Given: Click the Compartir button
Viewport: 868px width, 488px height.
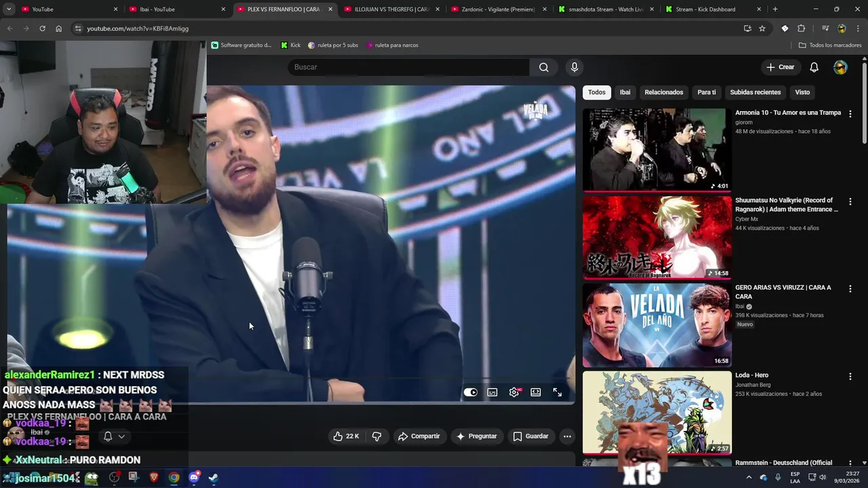Looking at the screenshot, I should pyautogui.click(x=418, y=436).
